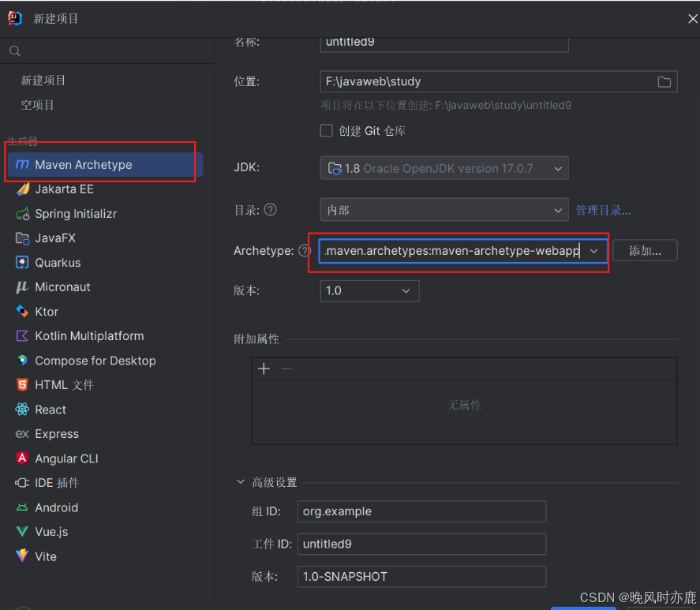The height and width of the screenshot is (610, 700).
Task: Click the Compose for Desktop icon
Action: pyautogui.click(x=22, y=361)
